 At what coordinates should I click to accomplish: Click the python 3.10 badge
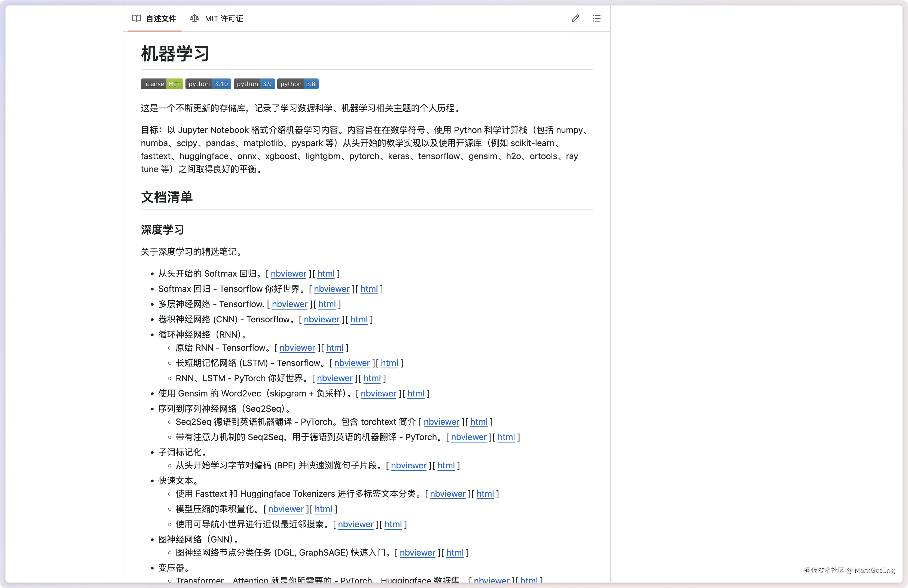point(208,84)
